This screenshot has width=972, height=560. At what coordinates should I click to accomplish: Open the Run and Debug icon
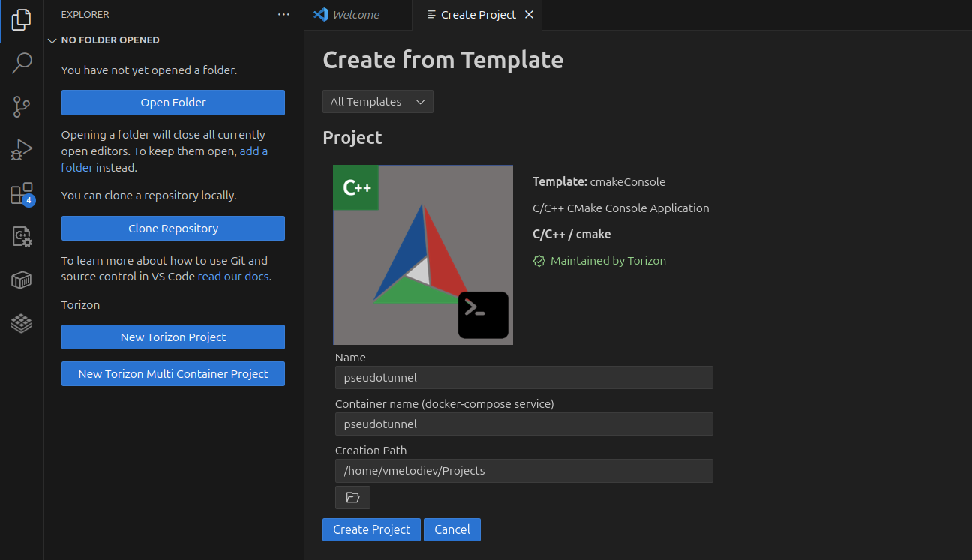click(22, 150)
